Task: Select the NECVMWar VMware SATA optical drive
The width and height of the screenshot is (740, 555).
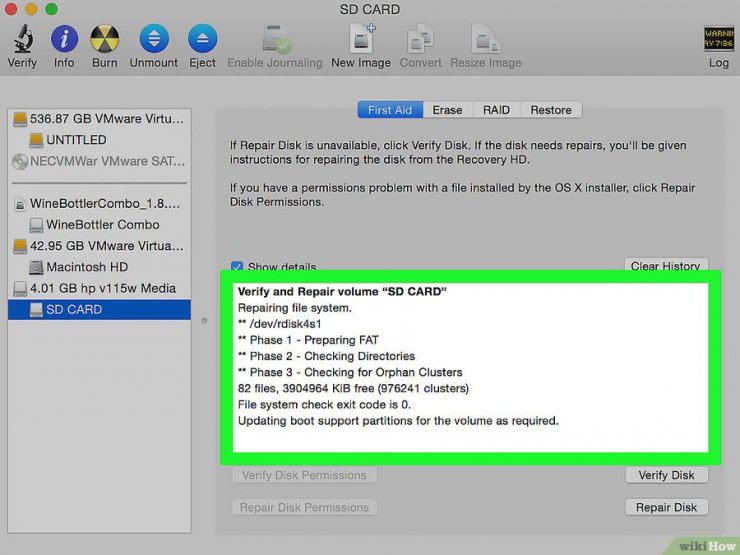Action: [99, 161]
